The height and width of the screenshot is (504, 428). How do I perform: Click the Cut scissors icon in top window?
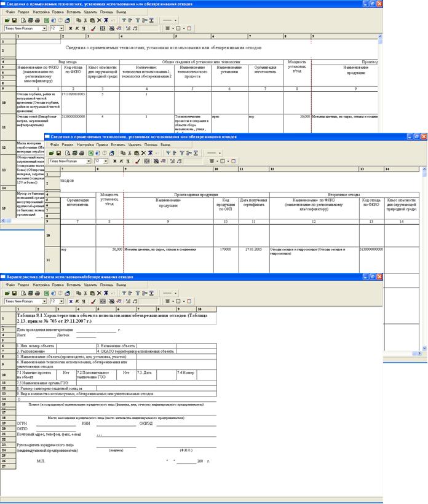[x=84, y=20]
